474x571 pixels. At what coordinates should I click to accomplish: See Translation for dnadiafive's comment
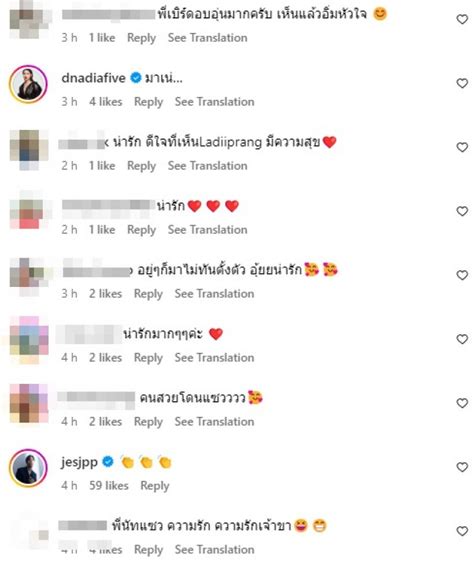214,102
